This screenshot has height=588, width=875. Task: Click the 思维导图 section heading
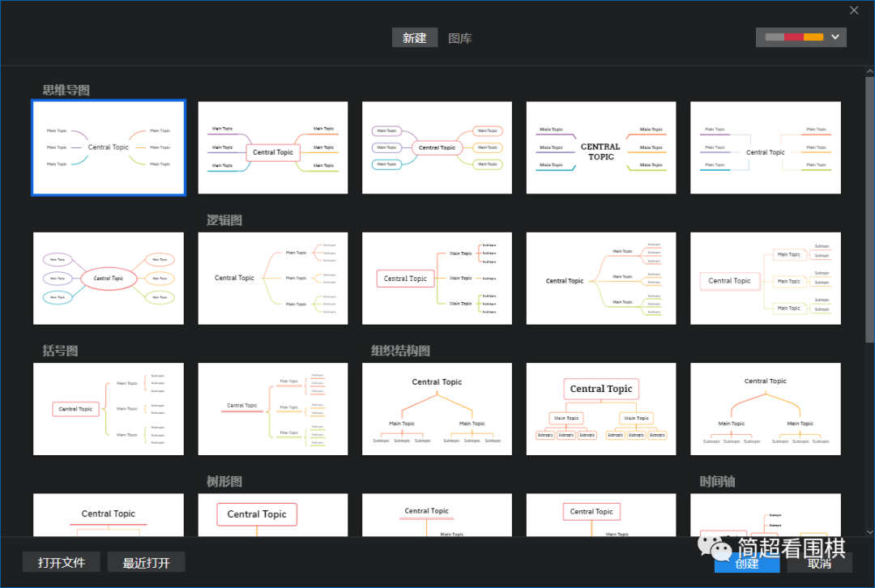pos(66,90)
